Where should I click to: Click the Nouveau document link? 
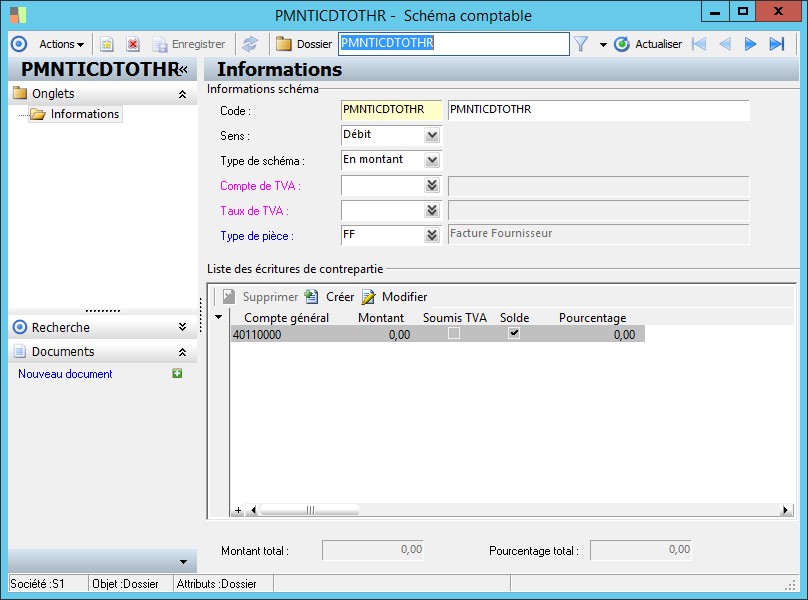tap(65, 374)
